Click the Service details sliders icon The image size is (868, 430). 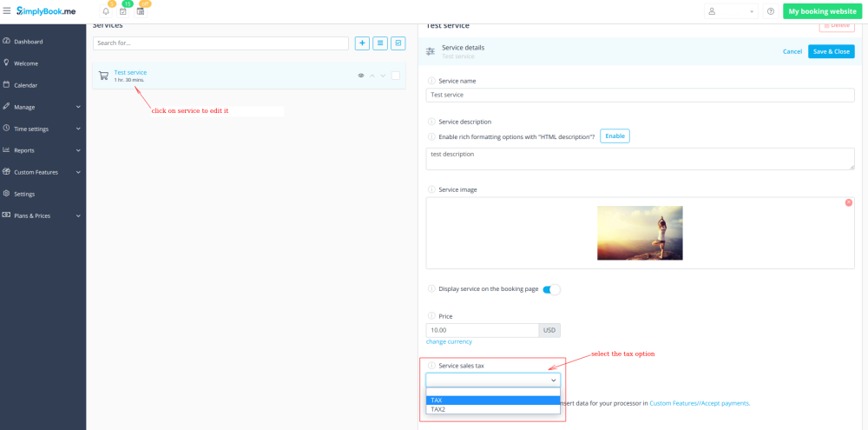431,51
